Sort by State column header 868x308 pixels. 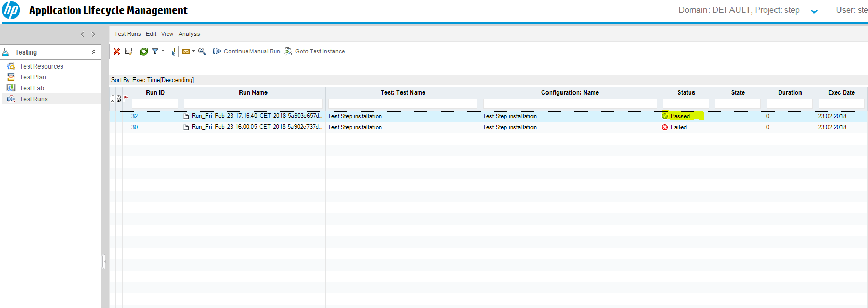click(x=738, y=92)
